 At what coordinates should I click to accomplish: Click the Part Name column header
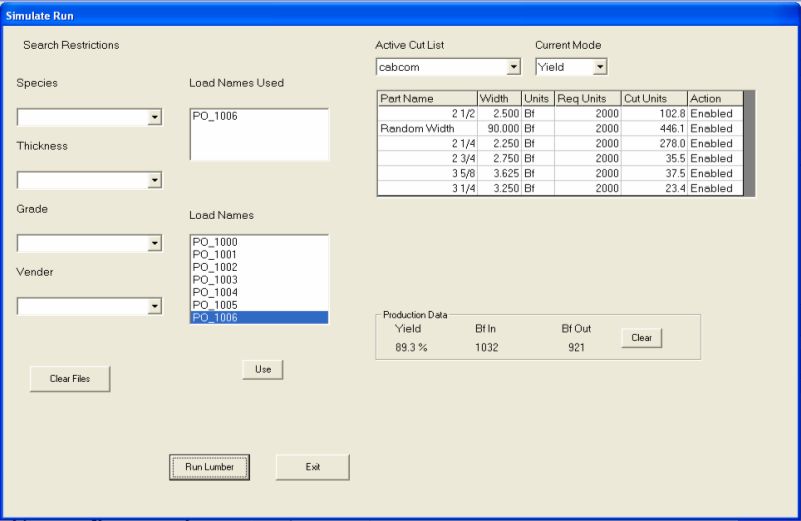point(427,99)
